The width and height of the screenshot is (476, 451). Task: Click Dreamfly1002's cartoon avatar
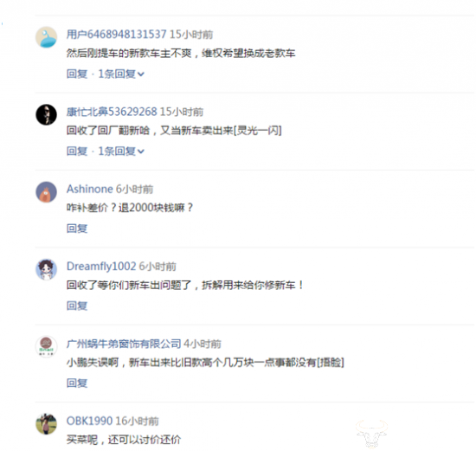46,269
